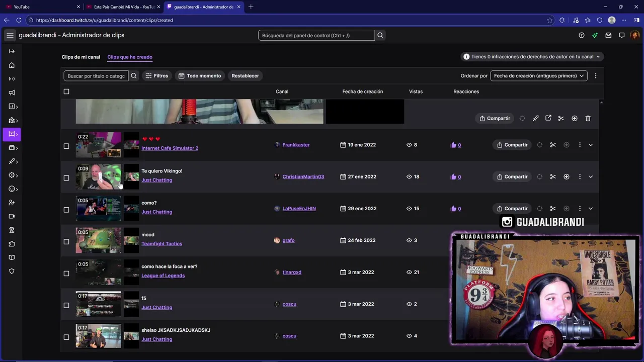Reload the page with the browser refresh button
644x362 pixels.
tap(19, 20)
